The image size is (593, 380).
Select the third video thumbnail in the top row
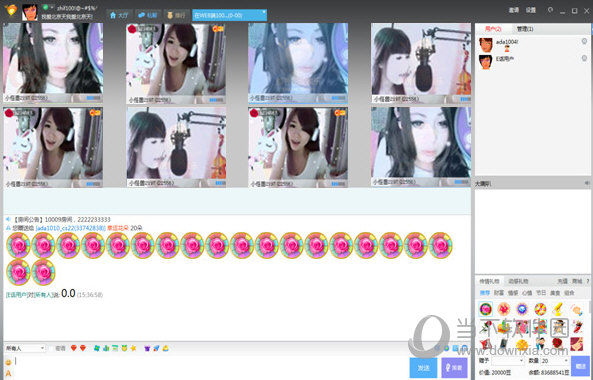click(x=298, y=63)
